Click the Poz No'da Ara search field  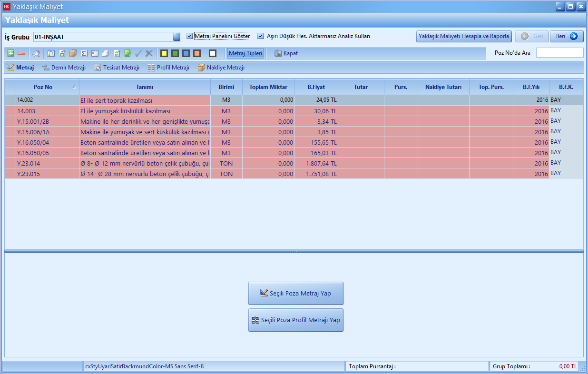[559, 53]
